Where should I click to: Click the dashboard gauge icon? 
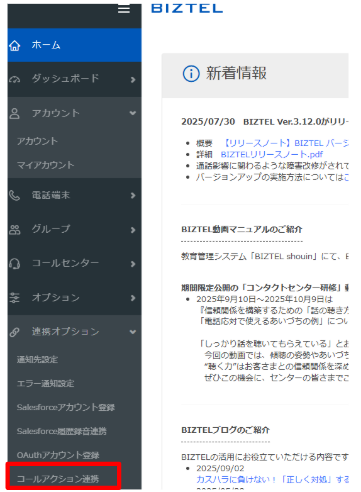point(15,79)
